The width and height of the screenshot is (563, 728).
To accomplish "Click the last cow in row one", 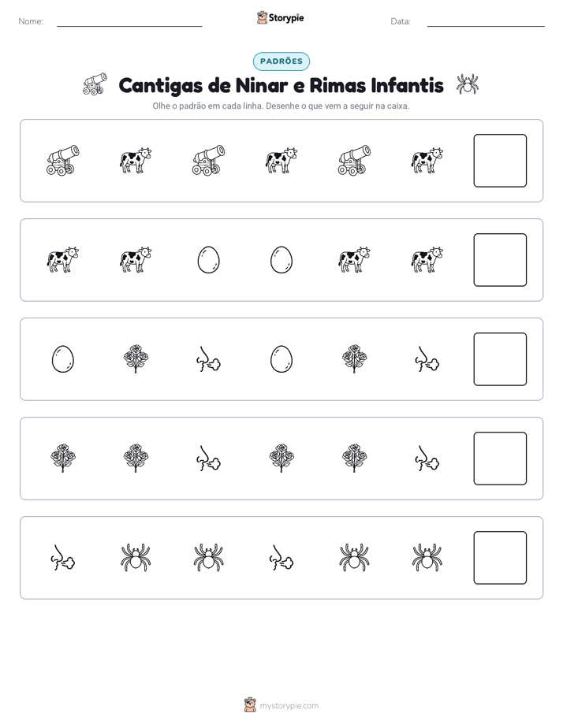I will click(x=427, y=161).
